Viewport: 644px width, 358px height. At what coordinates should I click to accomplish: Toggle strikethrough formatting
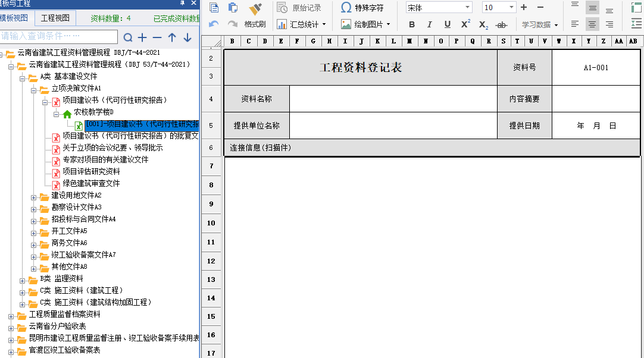coord(501,25)
